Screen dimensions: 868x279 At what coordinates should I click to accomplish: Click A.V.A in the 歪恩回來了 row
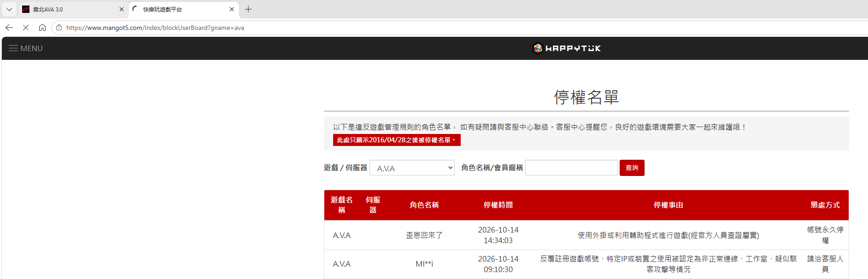coord(342,235)
